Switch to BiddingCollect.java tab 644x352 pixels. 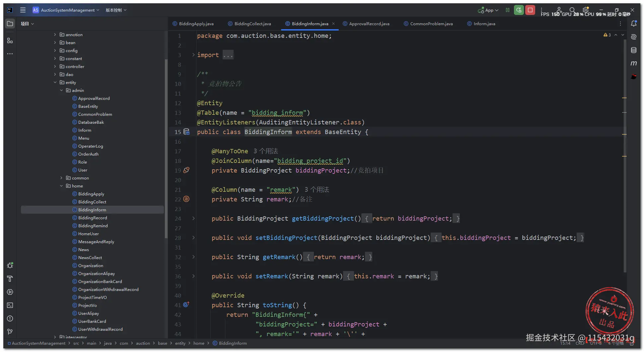(x=250, y=24)
